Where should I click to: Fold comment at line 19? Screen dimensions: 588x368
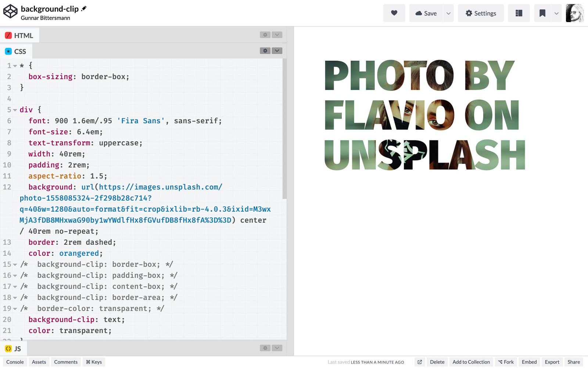[x=15, y=309]
